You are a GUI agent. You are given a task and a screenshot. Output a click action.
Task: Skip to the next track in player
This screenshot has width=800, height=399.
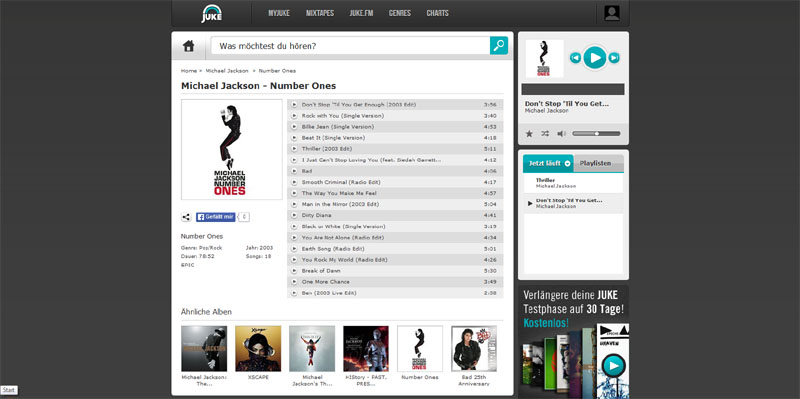pos(614,58)
